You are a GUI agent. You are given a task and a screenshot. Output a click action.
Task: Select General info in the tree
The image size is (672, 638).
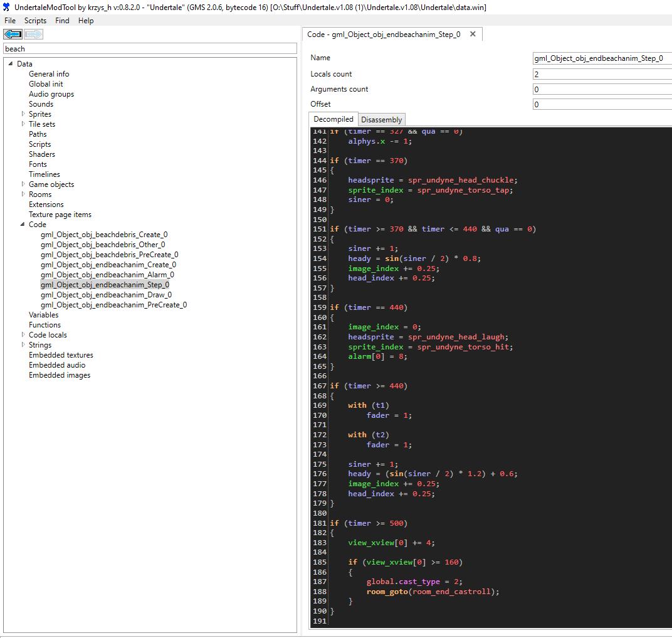(49, 74)
